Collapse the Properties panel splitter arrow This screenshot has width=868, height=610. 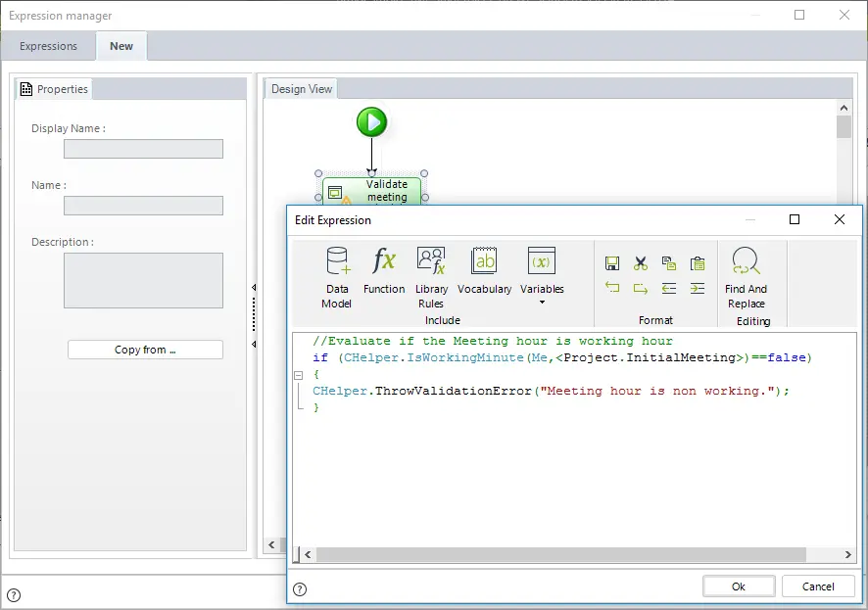click(x=254, y=287)
